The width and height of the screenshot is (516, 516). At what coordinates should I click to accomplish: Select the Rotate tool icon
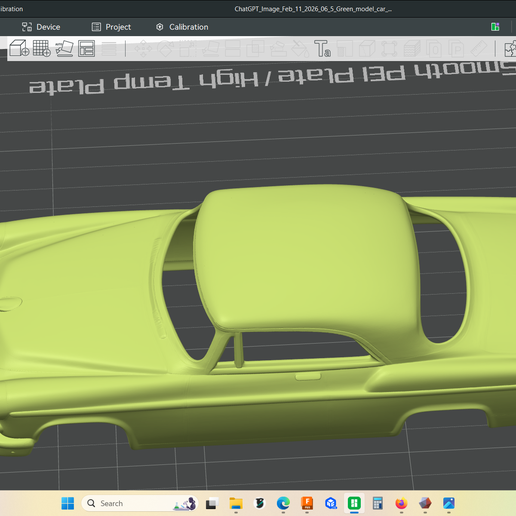click(165, 49)
